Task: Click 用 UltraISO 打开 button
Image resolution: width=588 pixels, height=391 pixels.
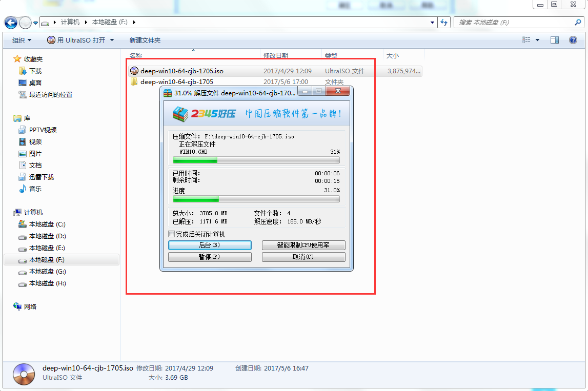Action: [76, 40]
